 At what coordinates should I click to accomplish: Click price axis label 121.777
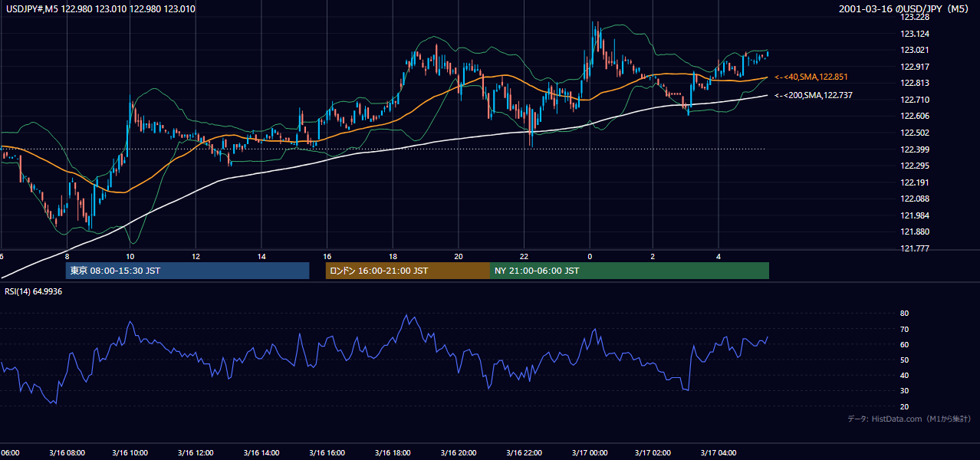[x=915, y=248]
